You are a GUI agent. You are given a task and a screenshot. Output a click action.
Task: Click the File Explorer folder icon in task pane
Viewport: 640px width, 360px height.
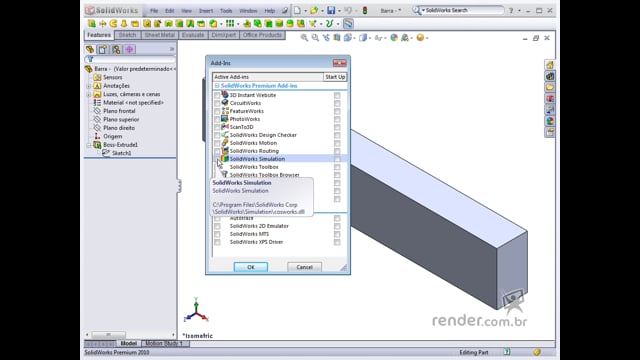click(x=550, y=87)
